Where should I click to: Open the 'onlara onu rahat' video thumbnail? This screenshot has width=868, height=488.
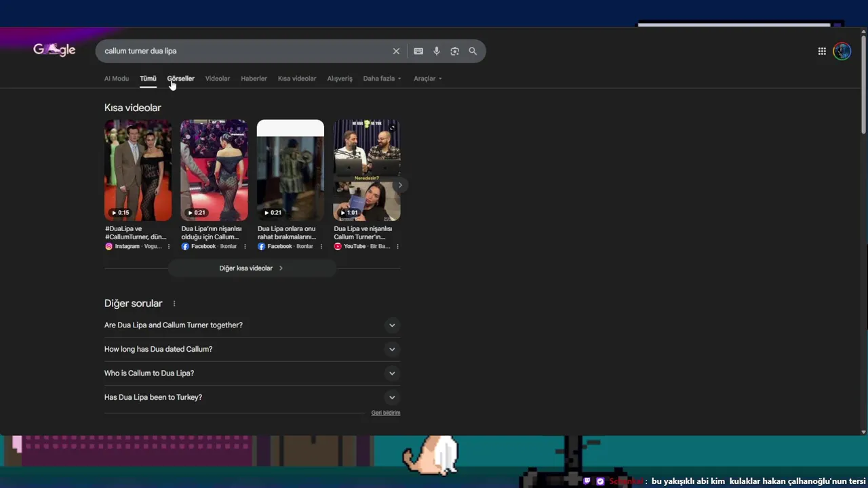pyautogui.click(x=290, y=170)
